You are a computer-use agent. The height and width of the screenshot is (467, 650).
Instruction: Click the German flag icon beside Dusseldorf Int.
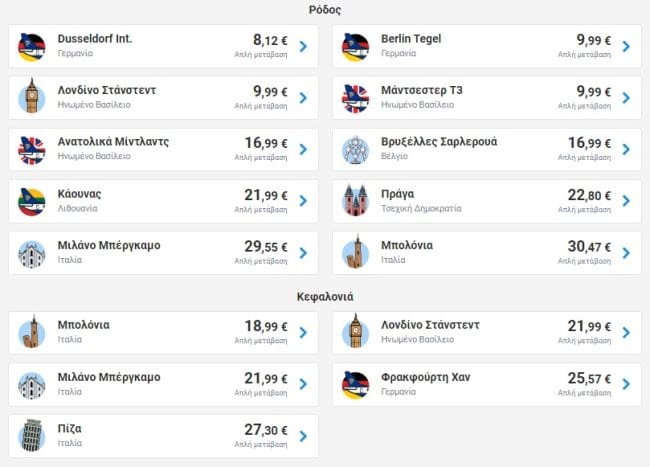click(x=32, y=46)
